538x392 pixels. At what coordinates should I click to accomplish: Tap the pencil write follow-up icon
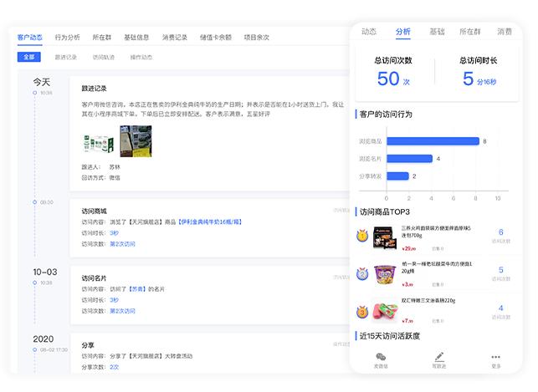[x=439, y=357]
